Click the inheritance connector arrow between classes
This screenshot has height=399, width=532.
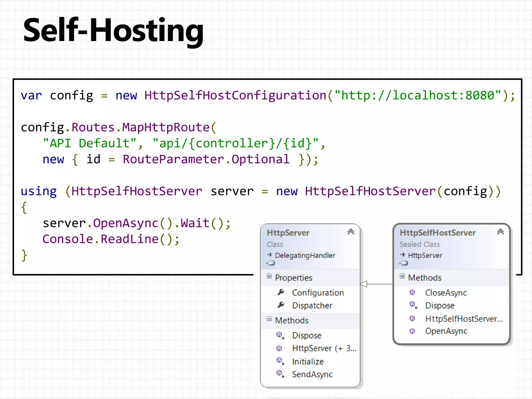click(364, 284)
